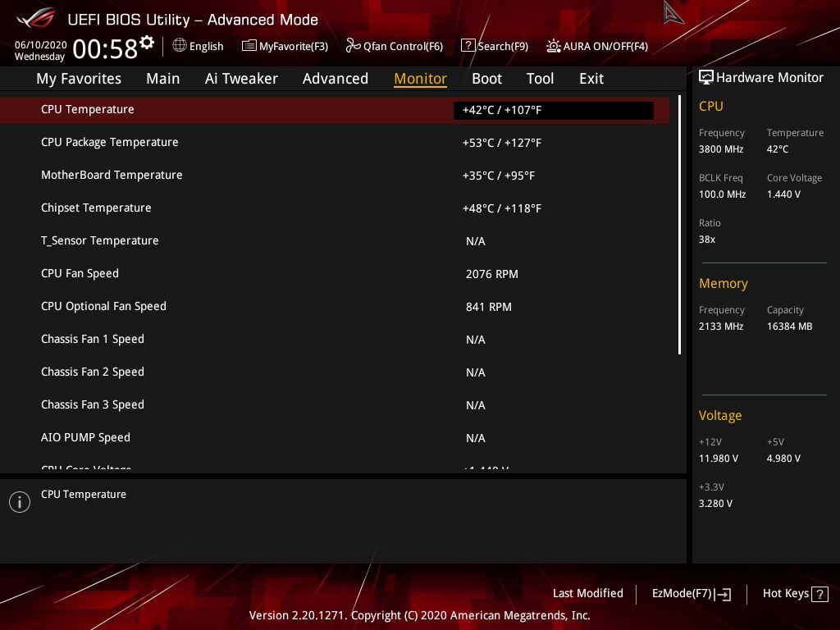This screenshot has width=840, height=630.
Task: Click the monitor list scrollbar
Action: click(679, 225)
